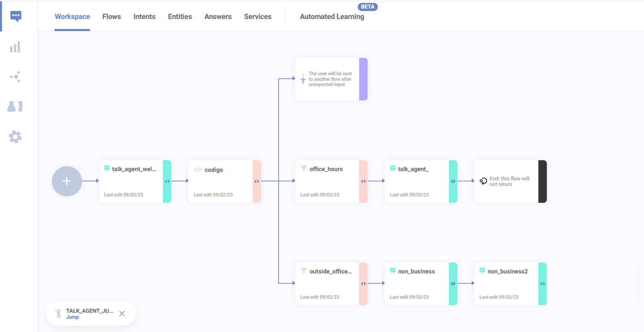Image resolution: width=644 pixels, height=332 pixels.
Task: Open the chat bubble icon in sidebar
Action: 16,16
